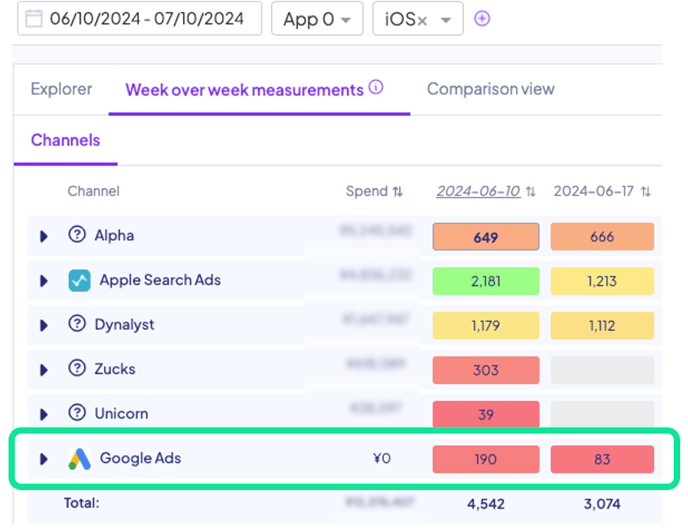Click the calendar icon in date field
The image size is (688, 529).
(33, 19)
